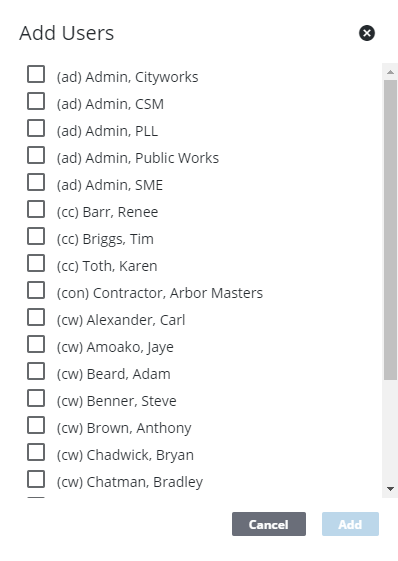This screenshot has height=561, width=398.
Task: Select user Barr, Renee
Action: click(36, 209)
